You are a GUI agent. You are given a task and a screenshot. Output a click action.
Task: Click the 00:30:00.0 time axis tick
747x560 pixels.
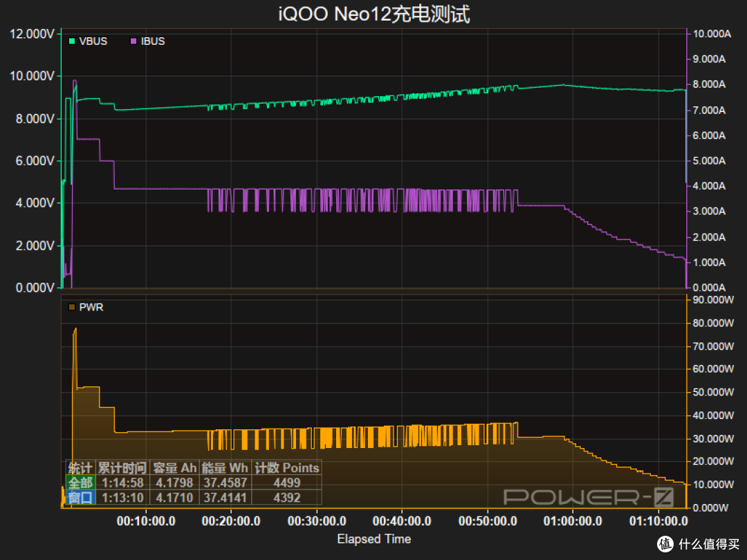tap(317, 521)
